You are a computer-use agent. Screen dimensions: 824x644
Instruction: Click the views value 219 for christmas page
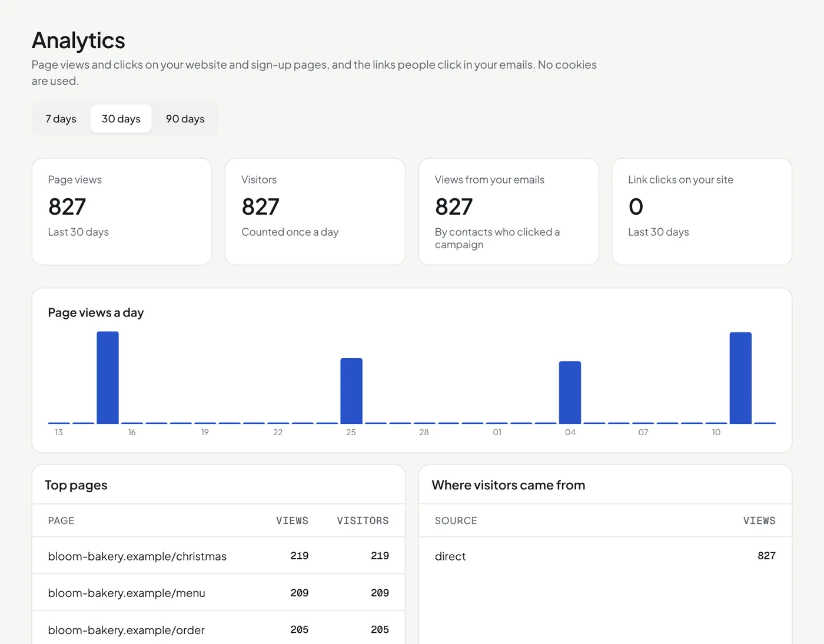(300, 556)
